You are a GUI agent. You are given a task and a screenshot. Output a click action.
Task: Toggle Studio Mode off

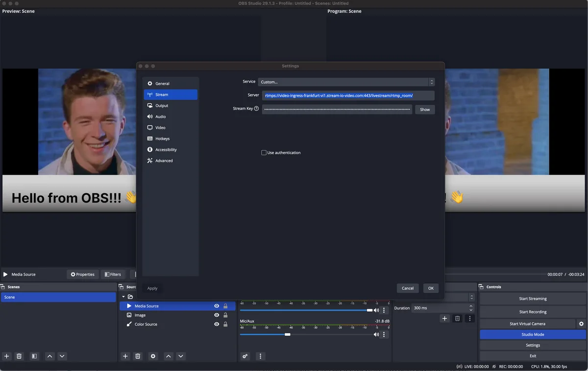[x=533, y=334]
